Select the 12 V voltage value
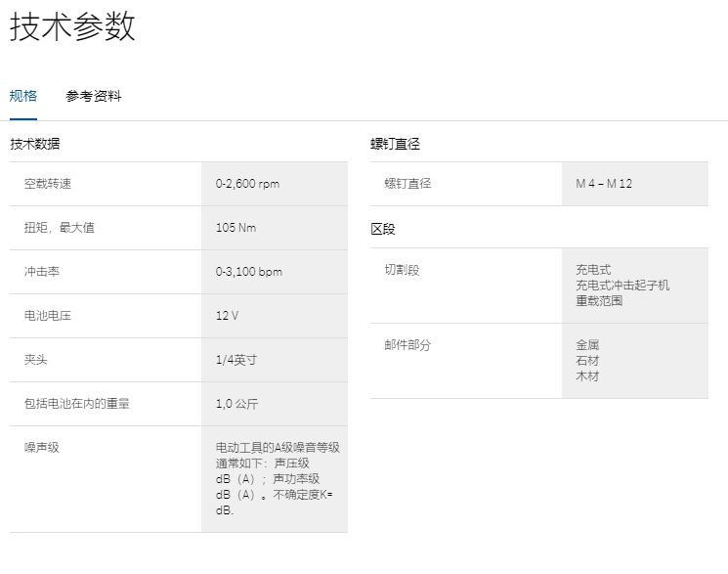The width and height of the screenshot is (728, 574). point(227,316)
